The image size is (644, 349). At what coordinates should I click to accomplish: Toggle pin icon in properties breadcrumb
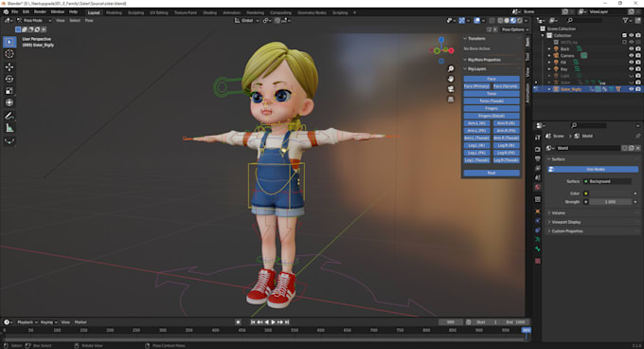tap(637, 136)
